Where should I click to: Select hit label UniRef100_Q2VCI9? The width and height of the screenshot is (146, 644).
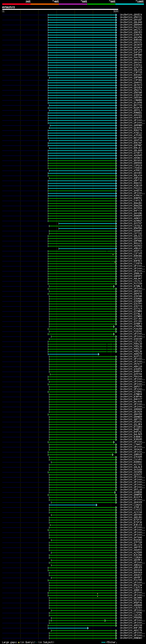pyautogui.click(x=131, y=67)
